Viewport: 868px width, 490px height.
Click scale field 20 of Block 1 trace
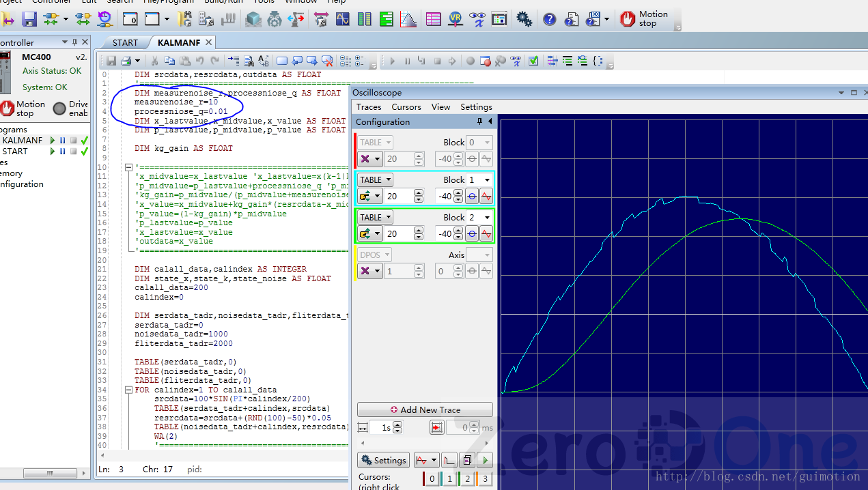pyautogui.click(x=400, y=197)
